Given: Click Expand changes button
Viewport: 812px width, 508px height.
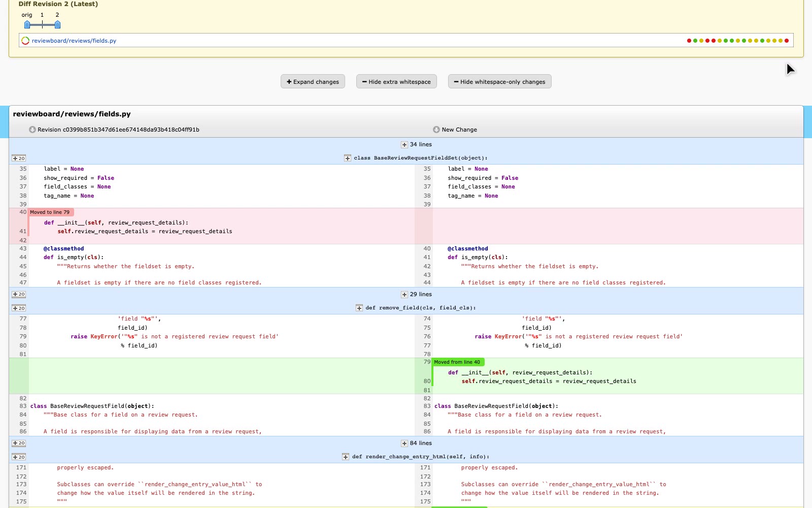Looking at the screenshot, I should pos(313,82).
